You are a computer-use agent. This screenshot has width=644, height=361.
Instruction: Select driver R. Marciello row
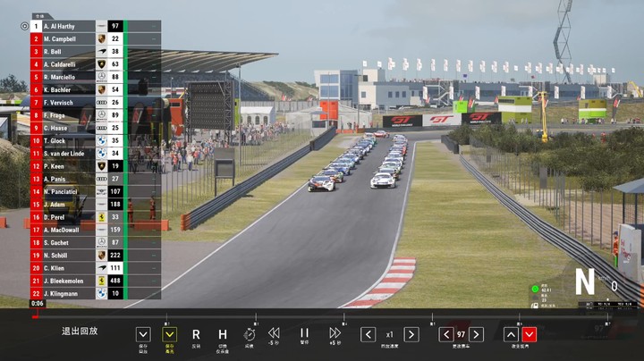coord(96,77)
